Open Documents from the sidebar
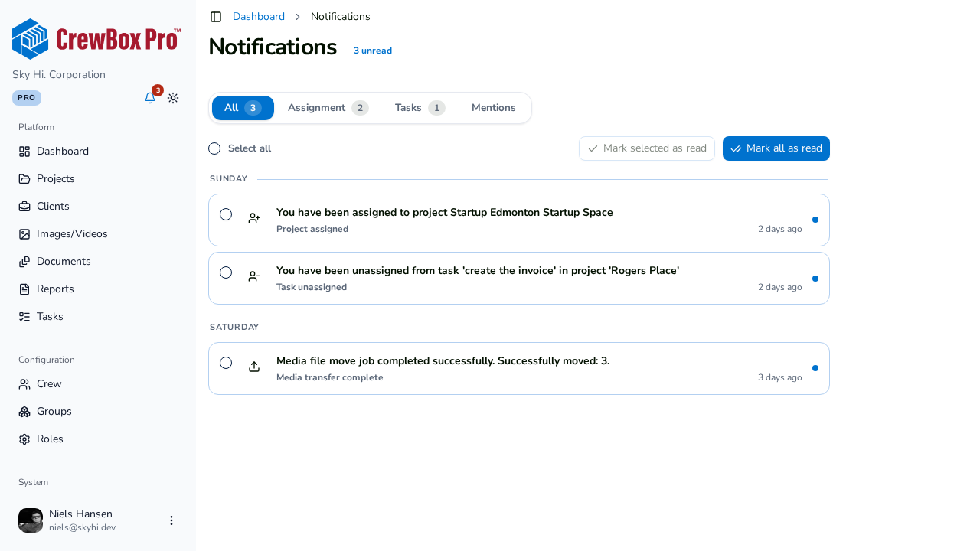 point(98,262)
